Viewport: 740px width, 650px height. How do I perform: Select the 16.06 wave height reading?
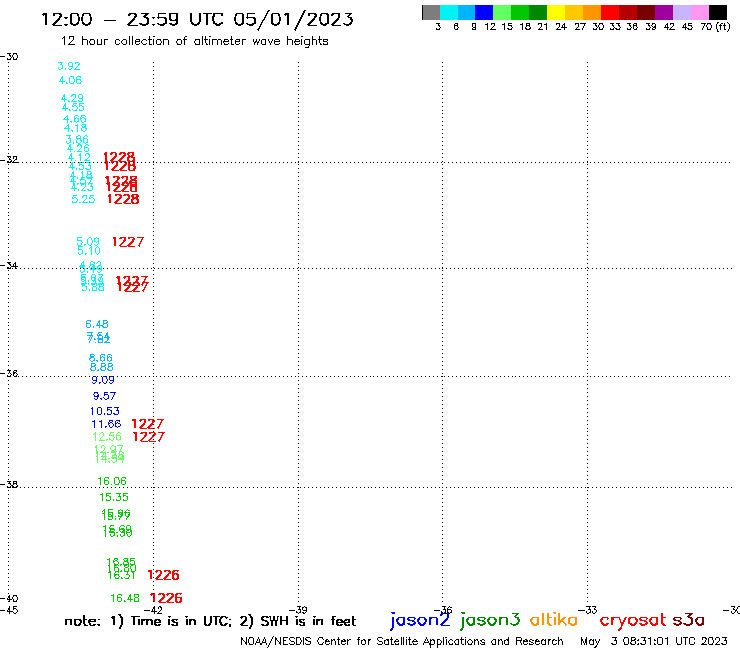(x=112, y=481)
